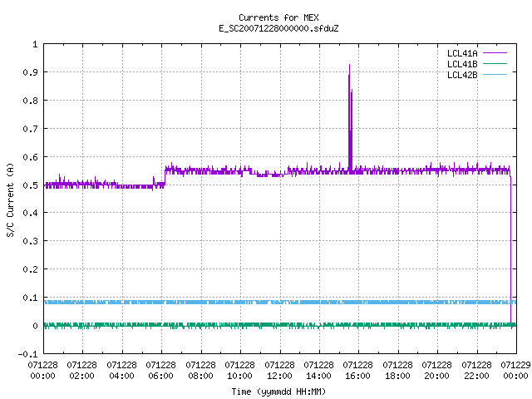The height and width of the screenshot is (399, 532).
Task: Click the green LCL41B legend line sample
Action: pyautogui.click(x=495, y=64)
